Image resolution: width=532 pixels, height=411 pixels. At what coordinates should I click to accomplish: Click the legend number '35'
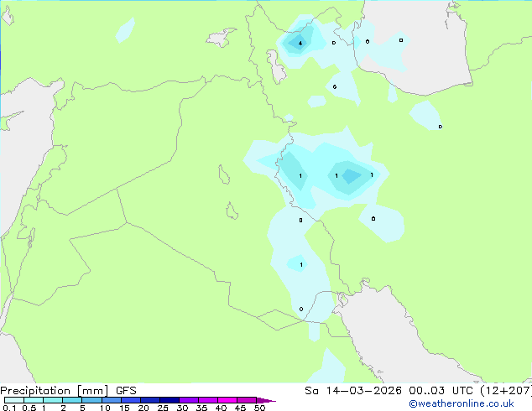coord(201,408)
